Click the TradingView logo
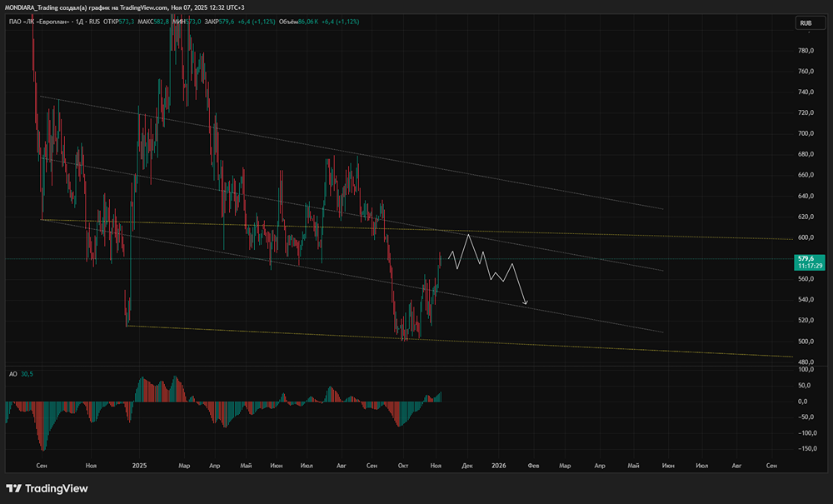The height and width of the screenshot is (504, 833). [47, 488]
